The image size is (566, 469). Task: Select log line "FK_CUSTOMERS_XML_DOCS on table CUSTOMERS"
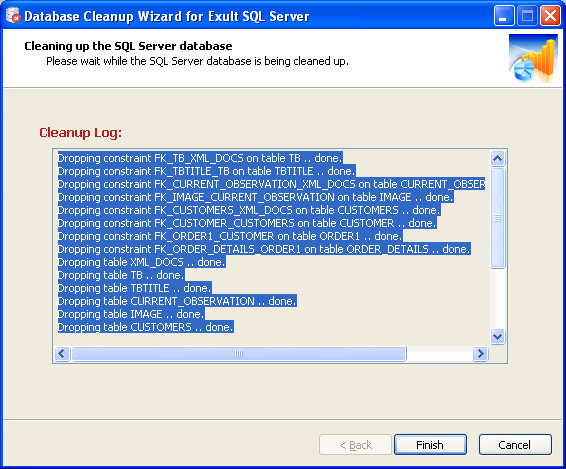point(249,210)
